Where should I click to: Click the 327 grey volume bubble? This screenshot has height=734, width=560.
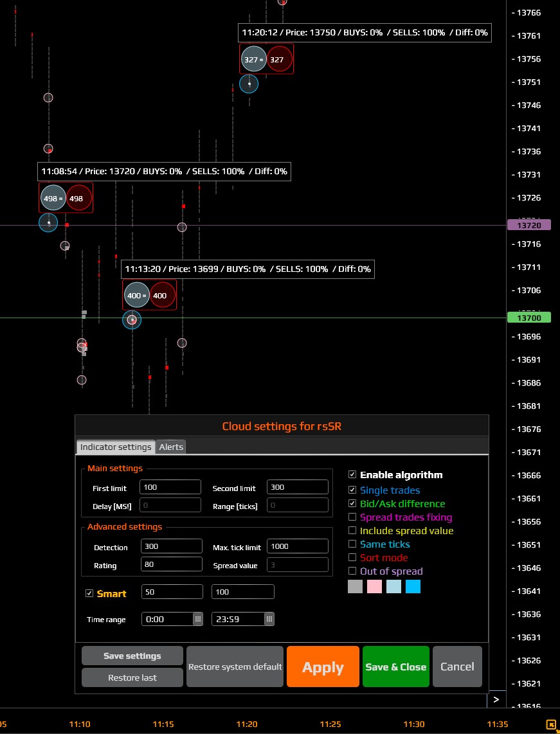[253, 59]
